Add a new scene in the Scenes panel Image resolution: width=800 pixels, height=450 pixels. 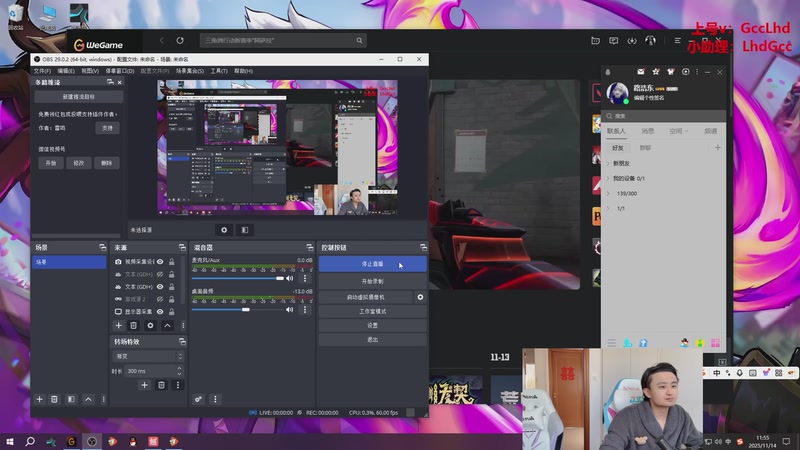(x=39, y=399)
